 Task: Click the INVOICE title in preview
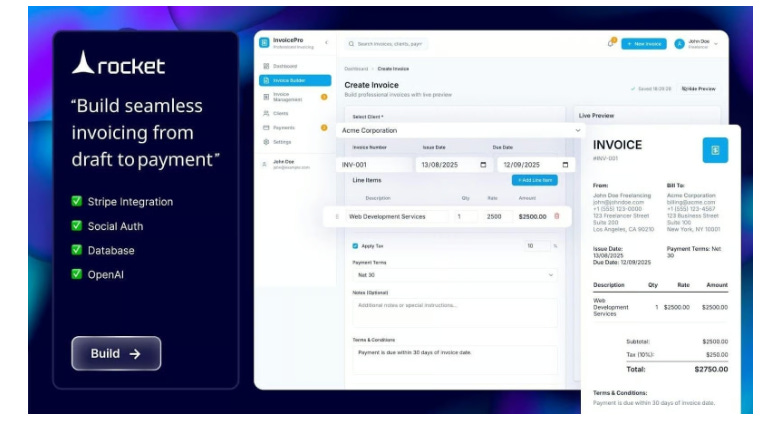[617, 145]
